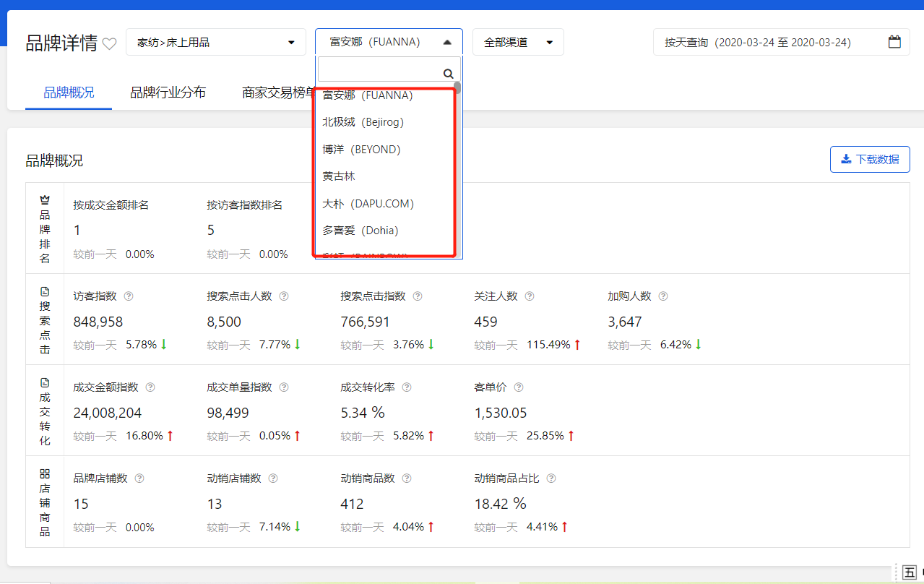Open the 全部渠道 channel dropdown
The width and height of the screenshot is (924, 584).
coord(518,42)
